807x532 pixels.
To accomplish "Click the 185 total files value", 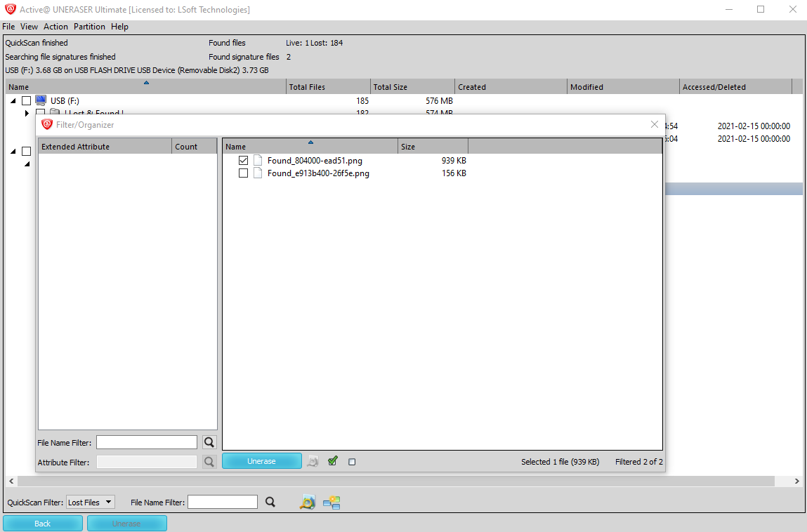I will [362, 101].
